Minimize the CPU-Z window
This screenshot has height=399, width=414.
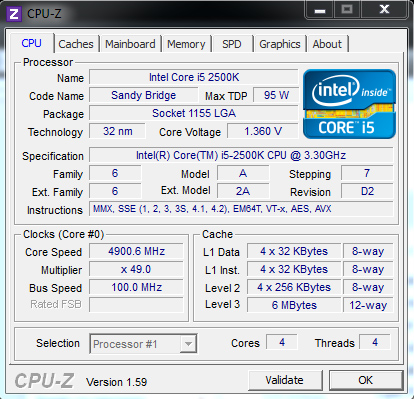pyautogui.click(x=320, y=10)
